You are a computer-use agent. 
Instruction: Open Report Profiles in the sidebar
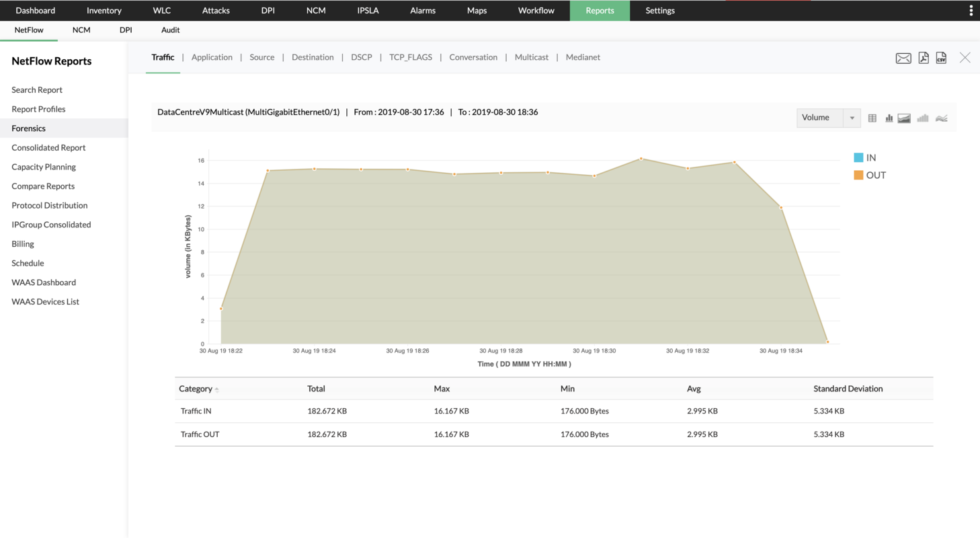[x=38, y=109]
